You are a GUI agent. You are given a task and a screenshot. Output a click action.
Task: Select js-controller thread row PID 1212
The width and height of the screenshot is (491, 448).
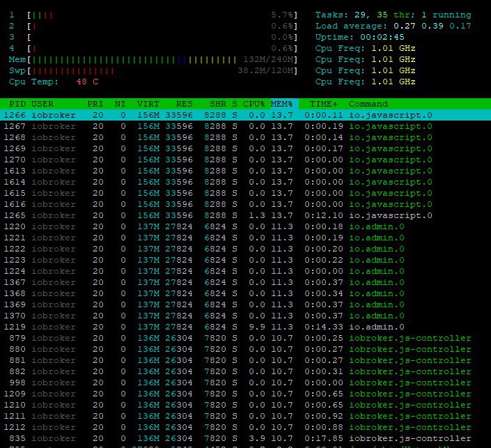[245, 427]
